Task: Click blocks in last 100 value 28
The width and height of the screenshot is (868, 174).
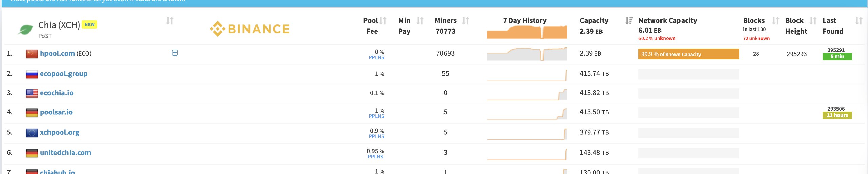Action: click(x=756, y=54)
